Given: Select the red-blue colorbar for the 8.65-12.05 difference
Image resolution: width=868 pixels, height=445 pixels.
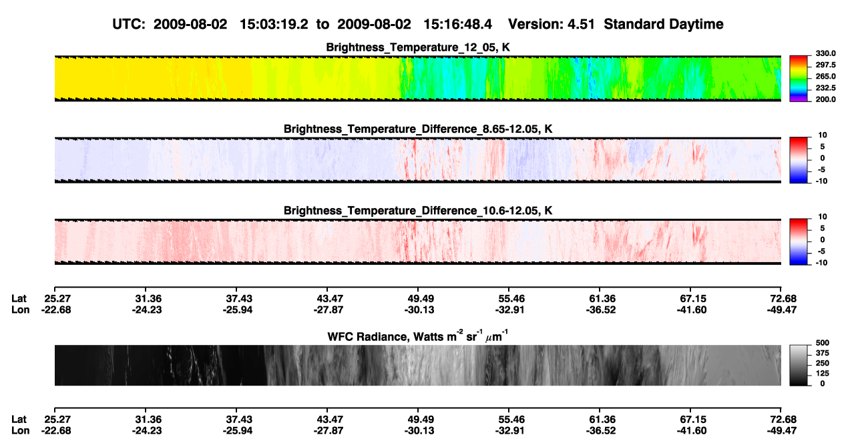Looking at the screenshot, I should (x=799, y=160).
